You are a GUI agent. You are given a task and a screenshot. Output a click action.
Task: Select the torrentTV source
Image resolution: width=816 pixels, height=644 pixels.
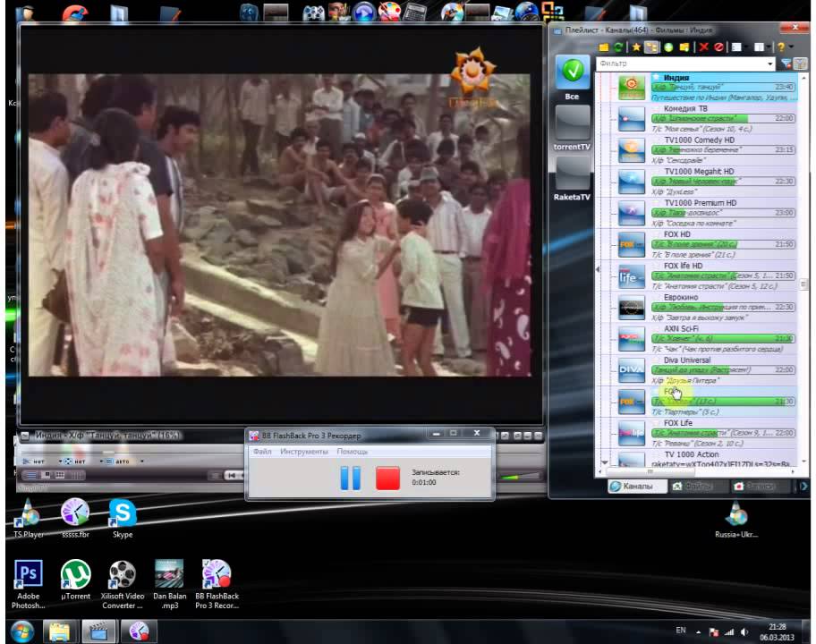coord(572,129)
